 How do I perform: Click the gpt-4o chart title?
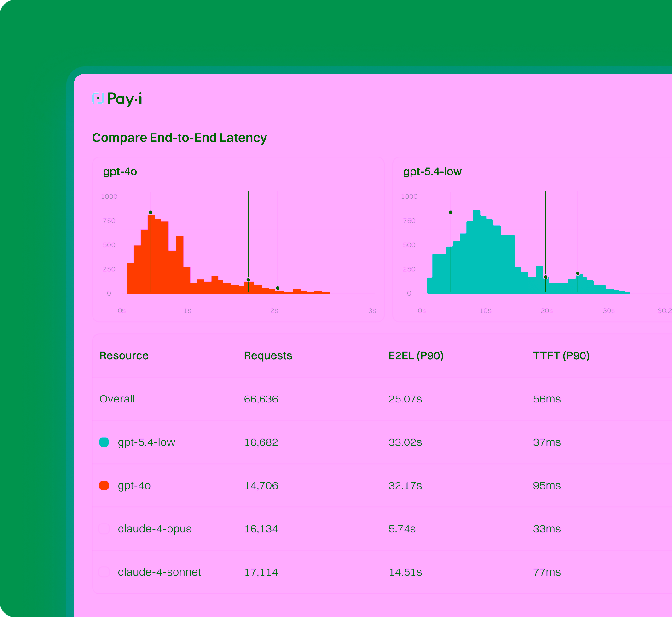(120, 172)
